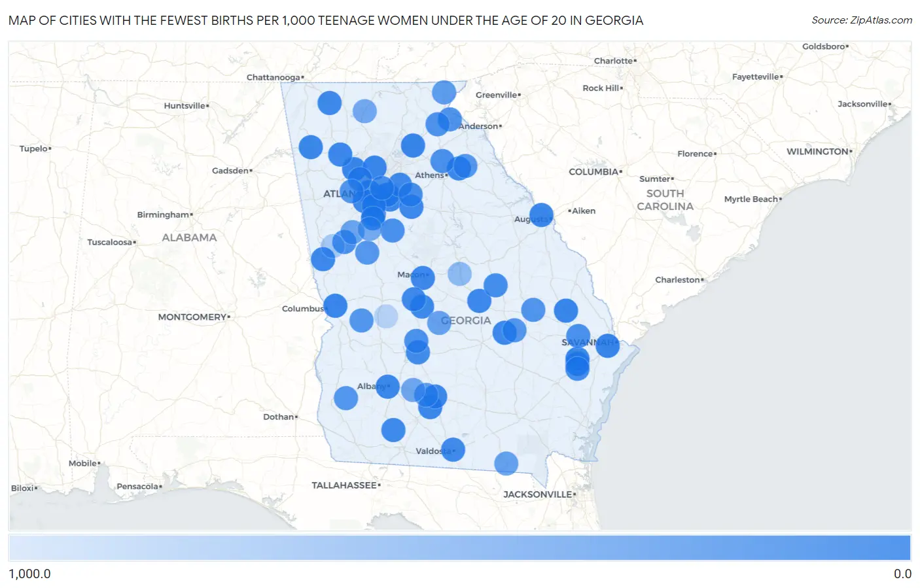Click the 0.0 legend value
Screen dimensions: 920x588
coord(902,574)
